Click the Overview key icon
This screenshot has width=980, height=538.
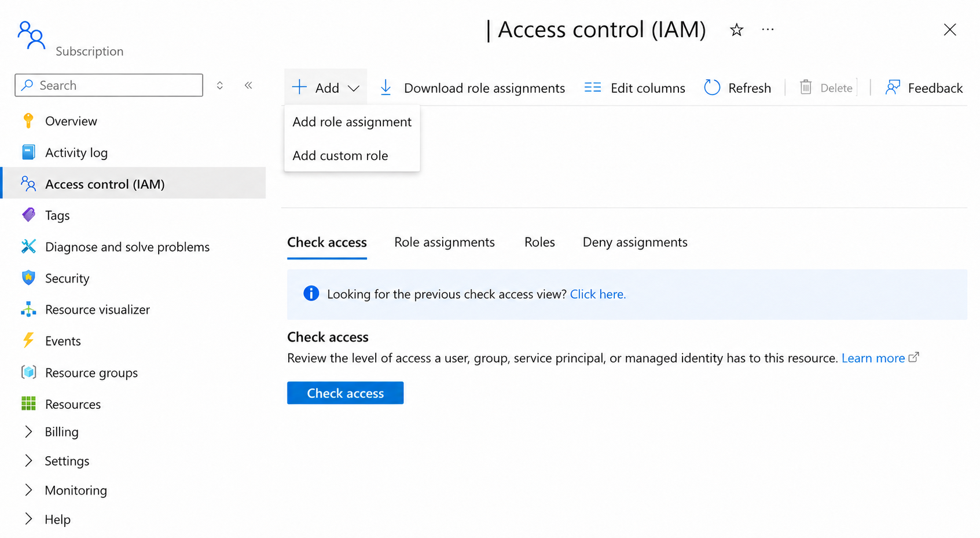pos(28,120)
